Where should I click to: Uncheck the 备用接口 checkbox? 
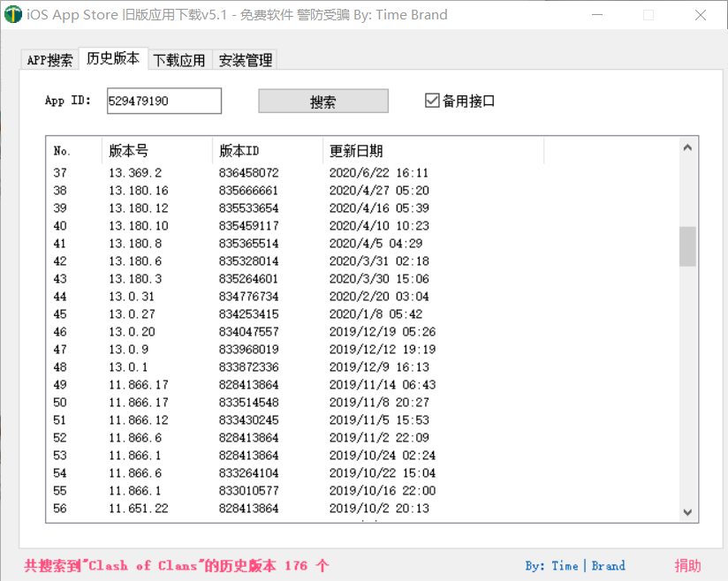(x=432, y=101)
